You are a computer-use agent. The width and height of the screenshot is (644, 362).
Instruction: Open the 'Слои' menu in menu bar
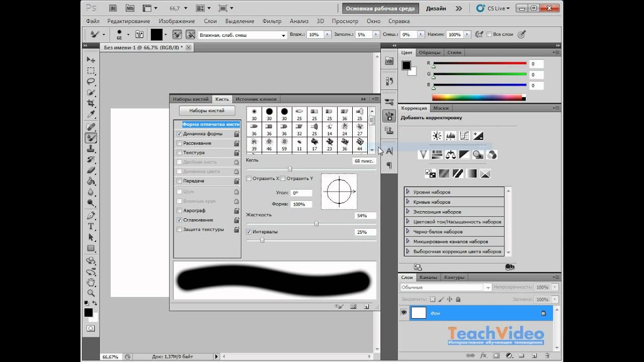tap(210, 21)
